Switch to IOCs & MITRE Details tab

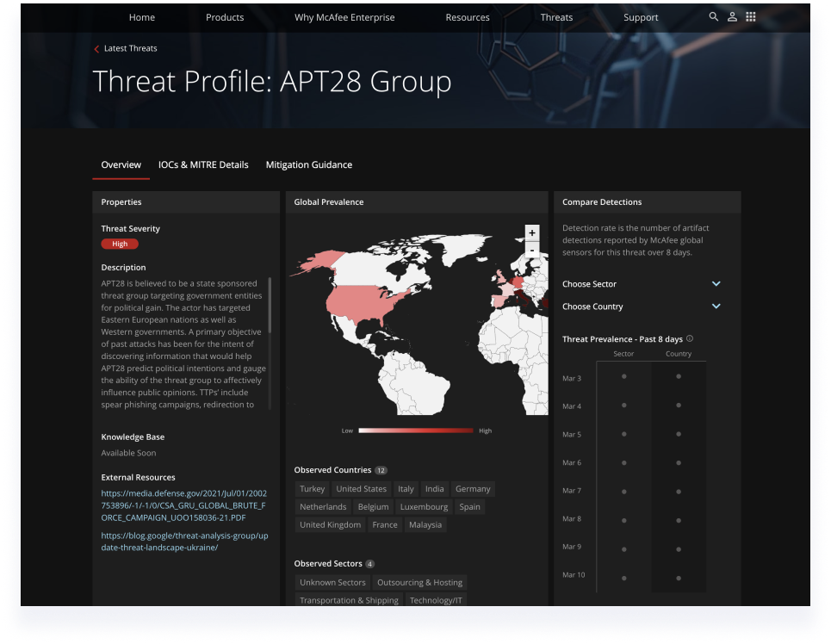203,164
